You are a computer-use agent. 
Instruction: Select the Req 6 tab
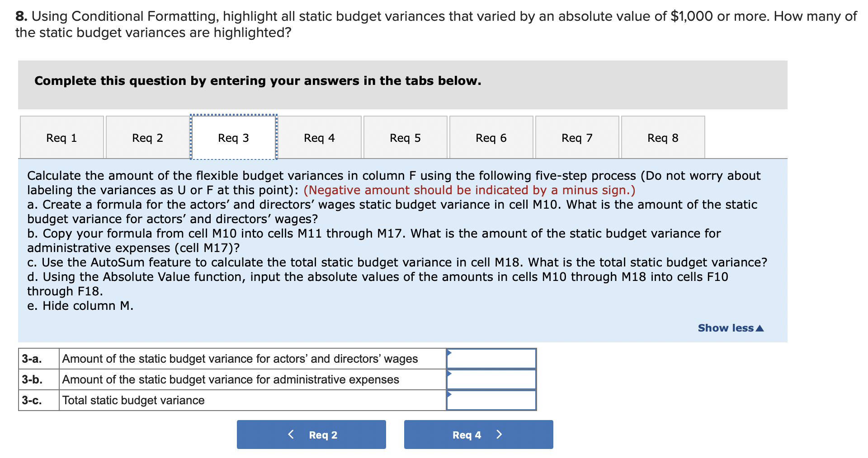coord(491,137)
